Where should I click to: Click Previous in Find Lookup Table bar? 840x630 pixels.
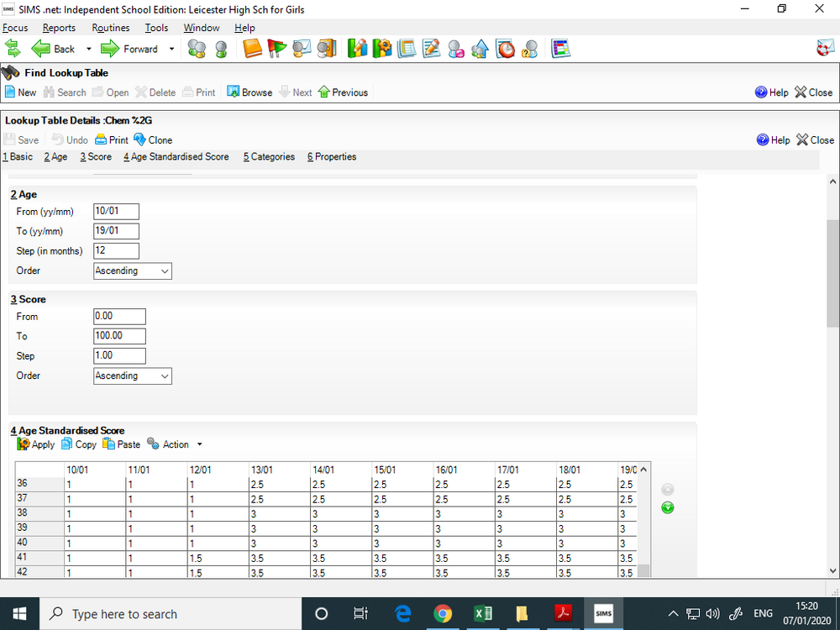[x=343, y=92]
